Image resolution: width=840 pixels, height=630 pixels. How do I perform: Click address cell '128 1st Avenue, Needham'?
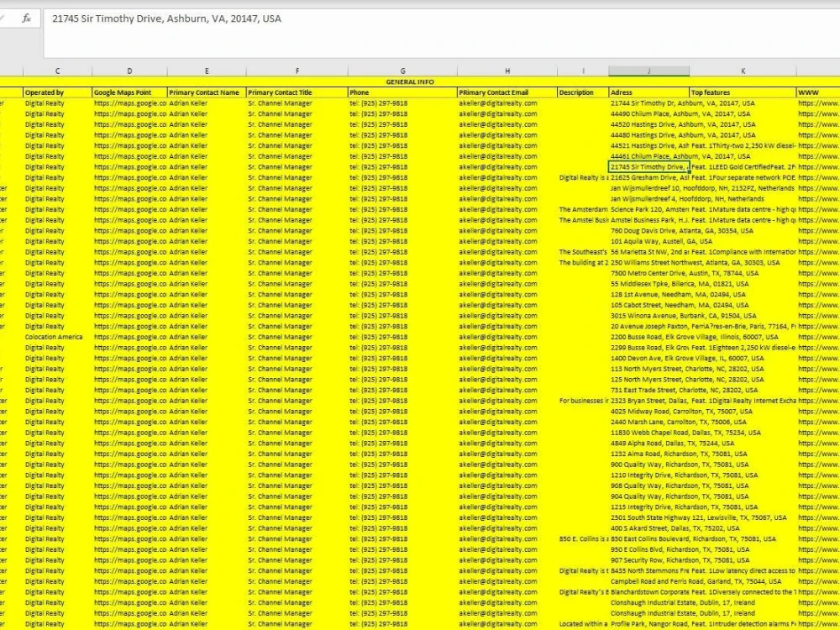pyautogui.click(x=649, y=295)
